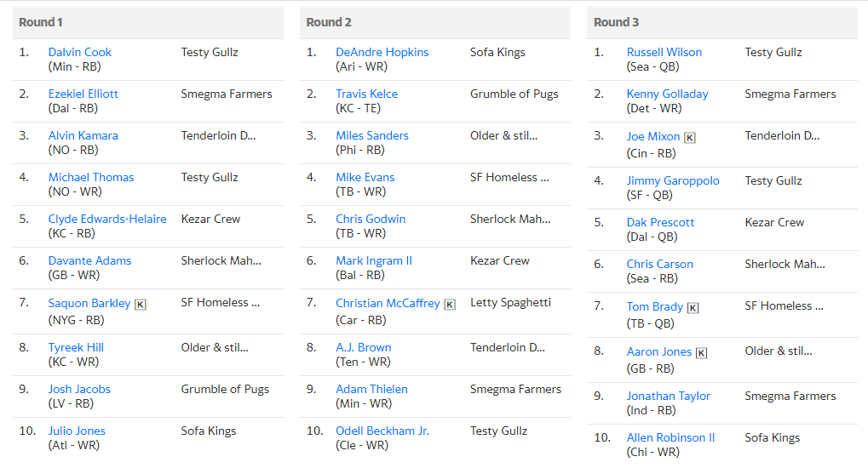Open DeAndre Hopkins player profile
This screenshot has width=868, height=468.
(x=382, y=52)
